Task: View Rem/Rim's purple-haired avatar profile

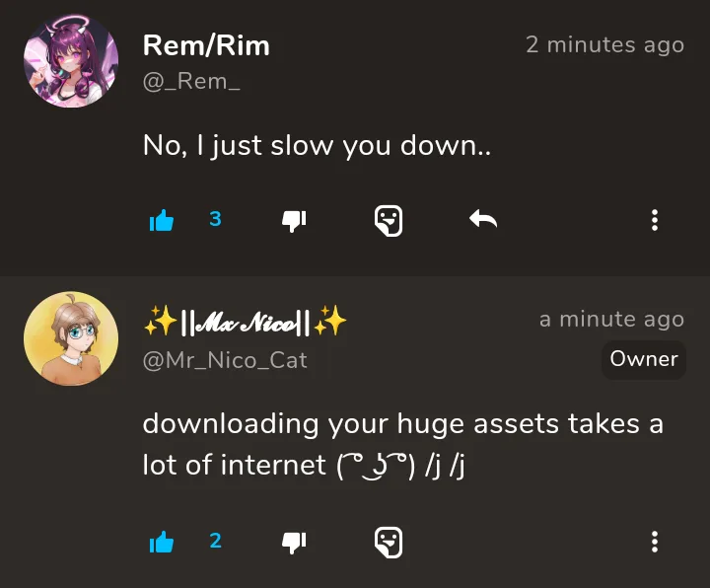Action: (71, 61)
